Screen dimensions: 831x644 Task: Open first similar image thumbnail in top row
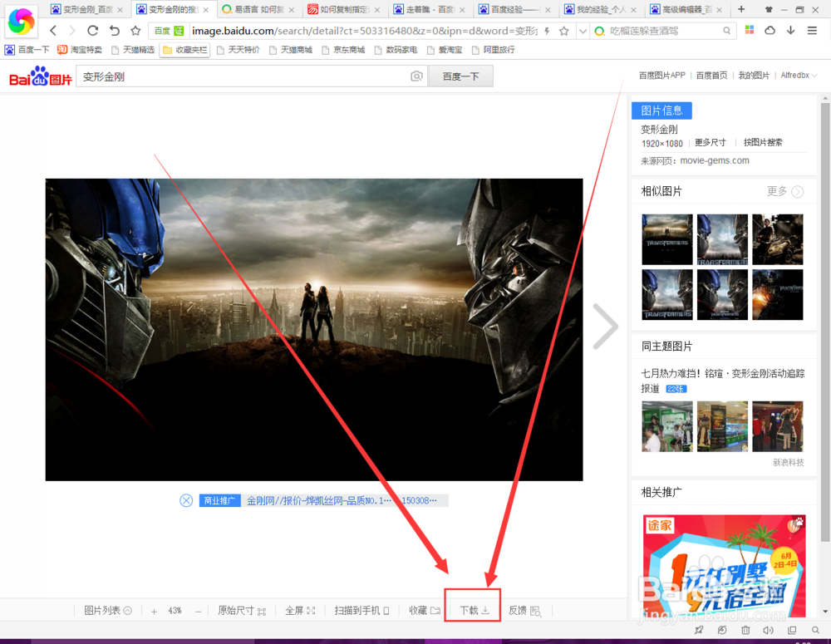pos(666,239)
